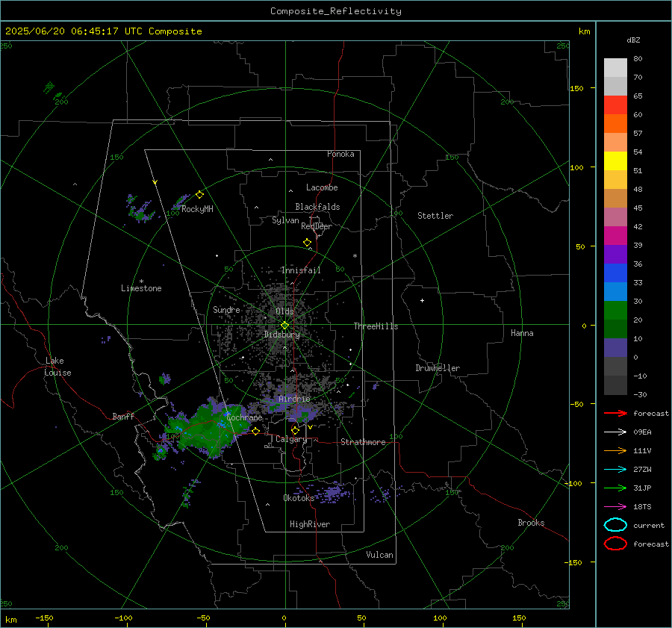Click the Didsbury city label
672x628 pixels.
pyautogui.click(x=281, y=335)
